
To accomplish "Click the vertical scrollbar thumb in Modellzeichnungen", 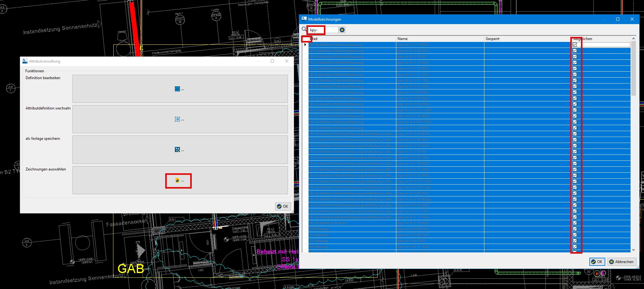I will point(633,69).
